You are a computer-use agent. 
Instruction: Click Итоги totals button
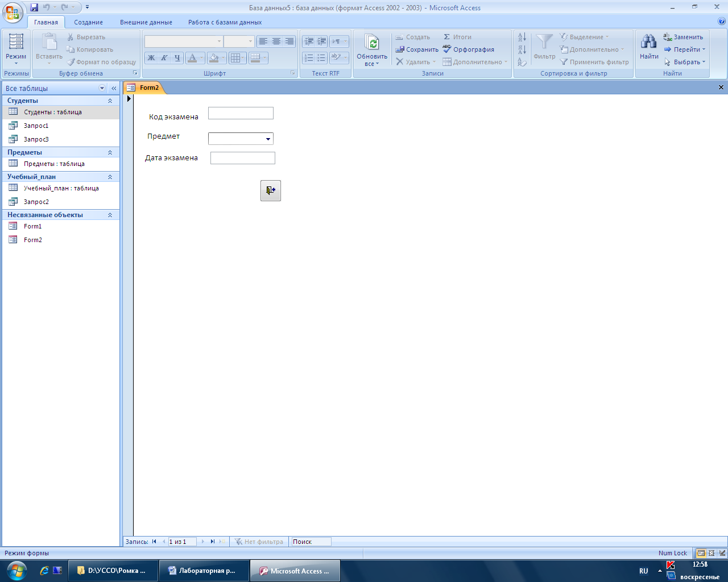point(457,37)
